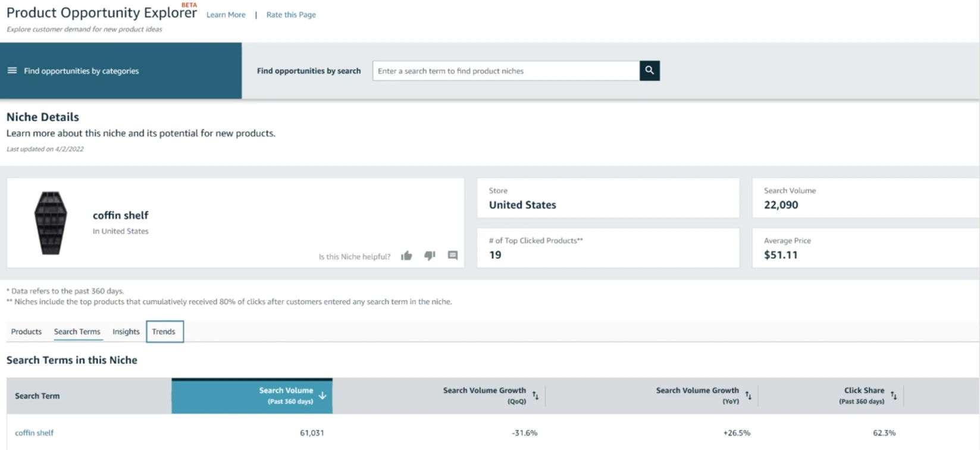980x450 pixels.
Task: Open the coffin shelf search term link
Action: click(x=35, y=433)
